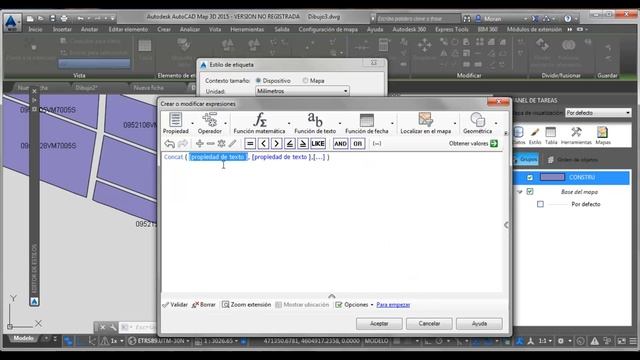Collapse the Base del mapa group

[520, 192]
